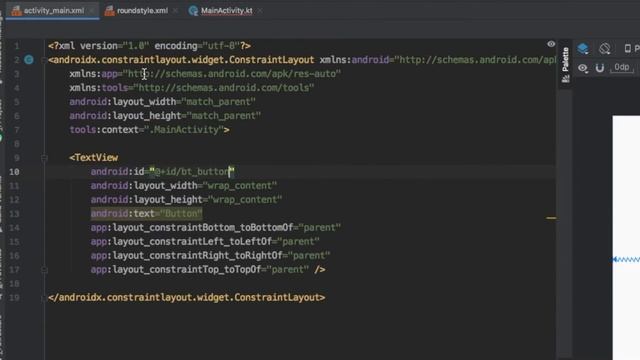
Task: Click the related class gutter icon on line 2
Action: point(29,60)
